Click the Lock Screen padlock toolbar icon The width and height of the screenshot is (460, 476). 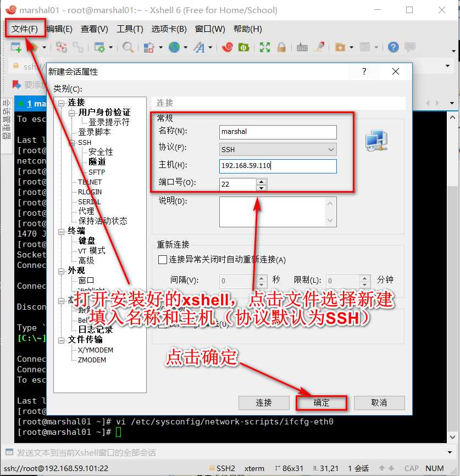click(x=281, y=47)
